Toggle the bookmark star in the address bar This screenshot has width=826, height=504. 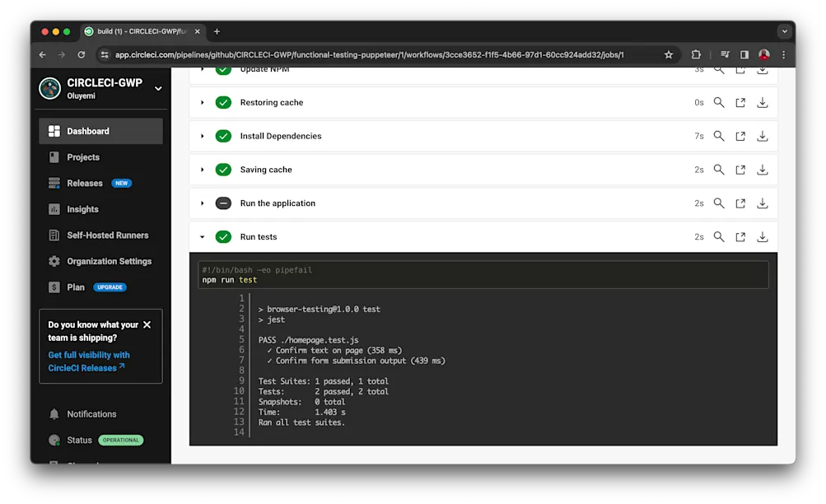(668, 54)
